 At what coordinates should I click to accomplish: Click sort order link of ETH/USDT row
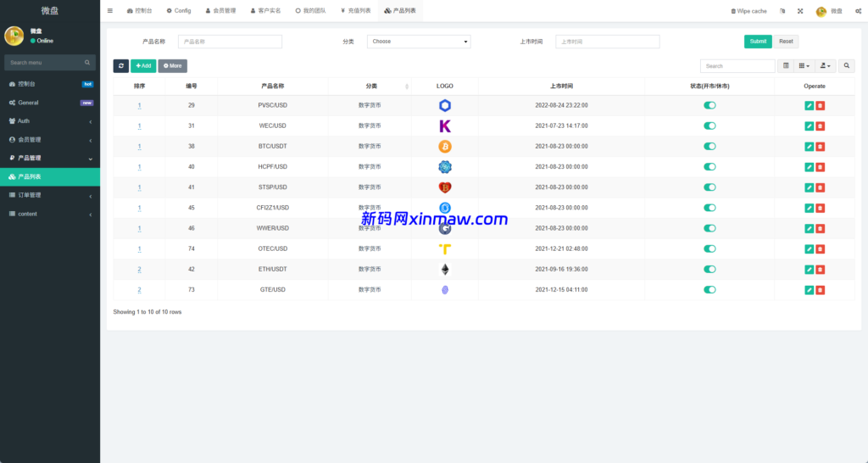139,269
